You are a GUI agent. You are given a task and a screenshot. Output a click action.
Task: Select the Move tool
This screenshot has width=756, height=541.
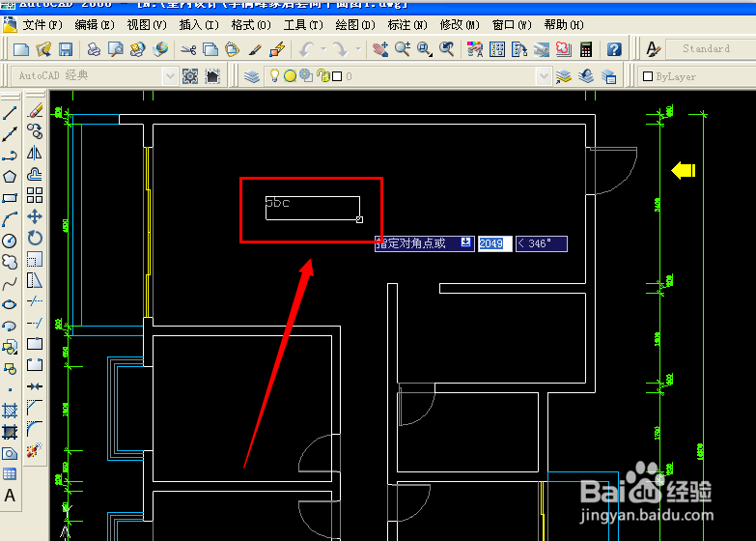(x=35, y=216)
